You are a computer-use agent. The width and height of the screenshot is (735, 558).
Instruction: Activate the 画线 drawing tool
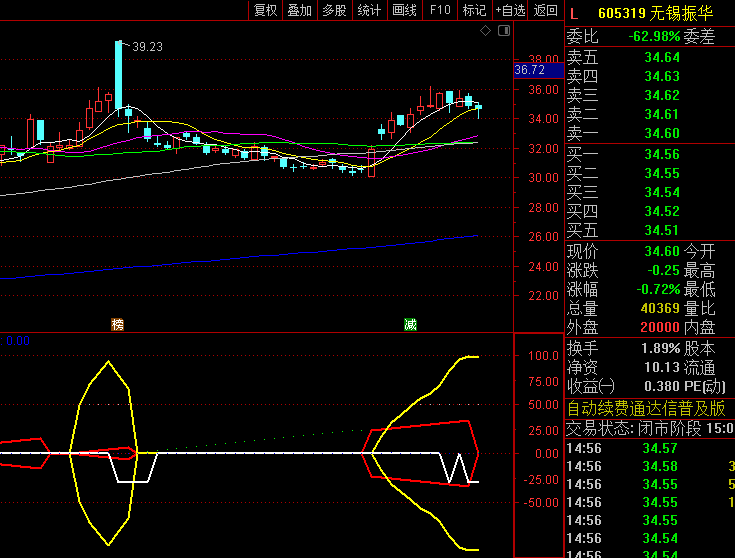pos(405,10)
